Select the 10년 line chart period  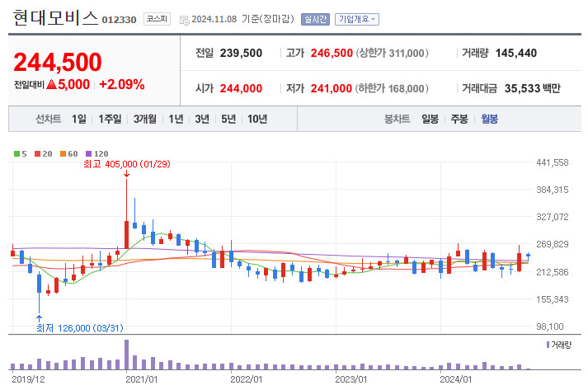pos(257,119)
